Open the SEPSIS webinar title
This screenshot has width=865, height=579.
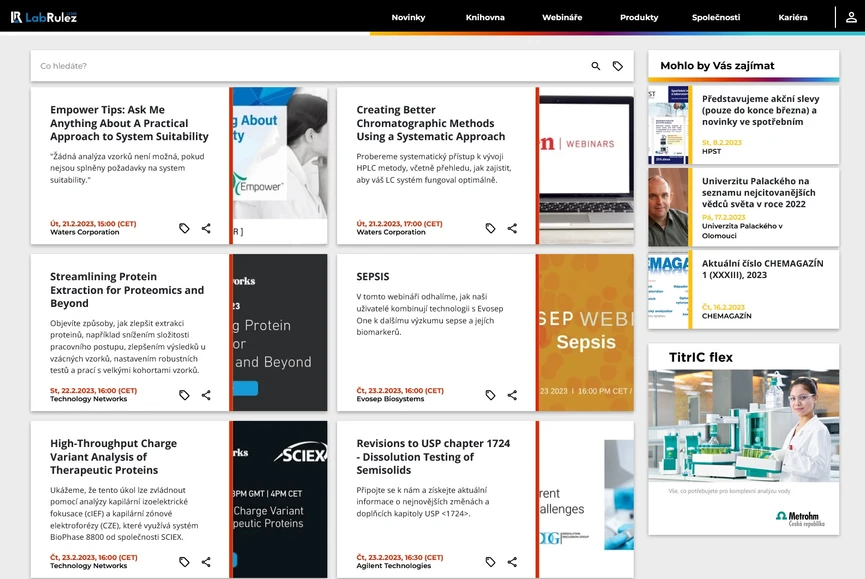coord(372,277)
